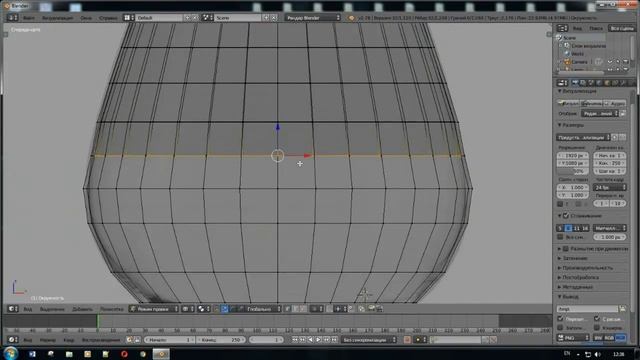This screenshot has height=360, width=640.
Task: Select the translate manipulator icon
Action: (224, 309)
